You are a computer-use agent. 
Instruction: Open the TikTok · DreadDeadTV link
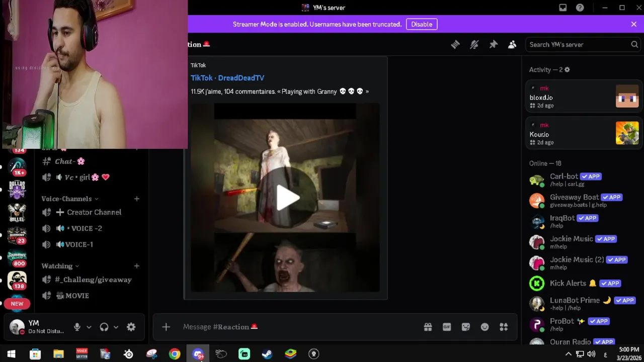pyautogui.click(x=227, y=78)
